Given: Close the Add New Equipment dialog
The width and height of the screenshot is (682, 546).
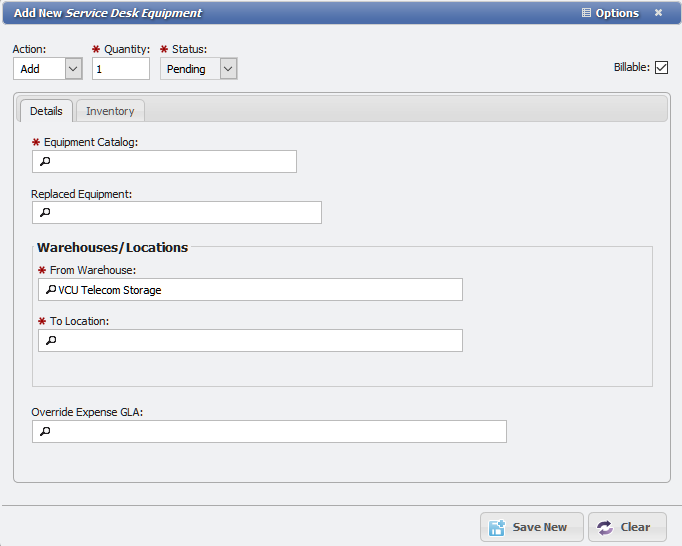Looking at the screenshot, I should pos(658,13).
